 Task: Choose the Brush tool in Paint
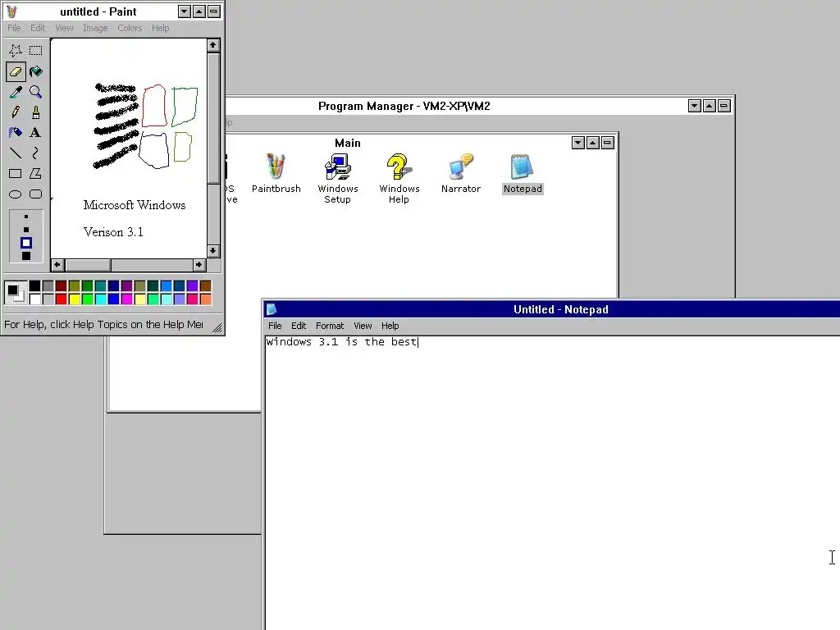pos(36,112)
